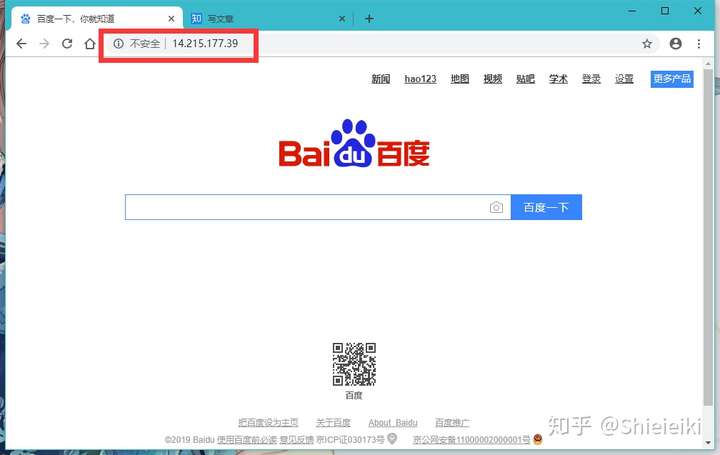720x455 pixels.
Task: Open the 百度推广 footer link
Action: [x=452, y=422]
